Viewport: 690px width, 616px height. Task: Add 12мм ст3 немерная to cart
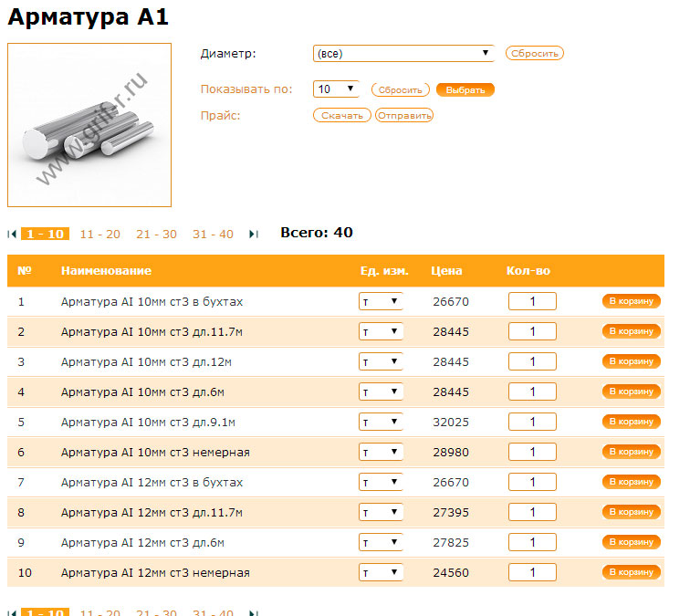(631, 572)
